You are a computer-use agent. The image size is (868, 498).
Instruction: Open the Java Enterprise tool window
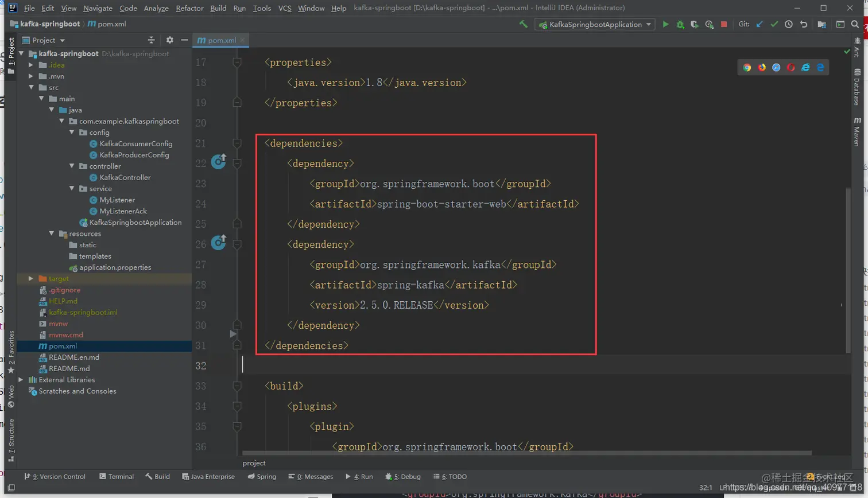208,477
